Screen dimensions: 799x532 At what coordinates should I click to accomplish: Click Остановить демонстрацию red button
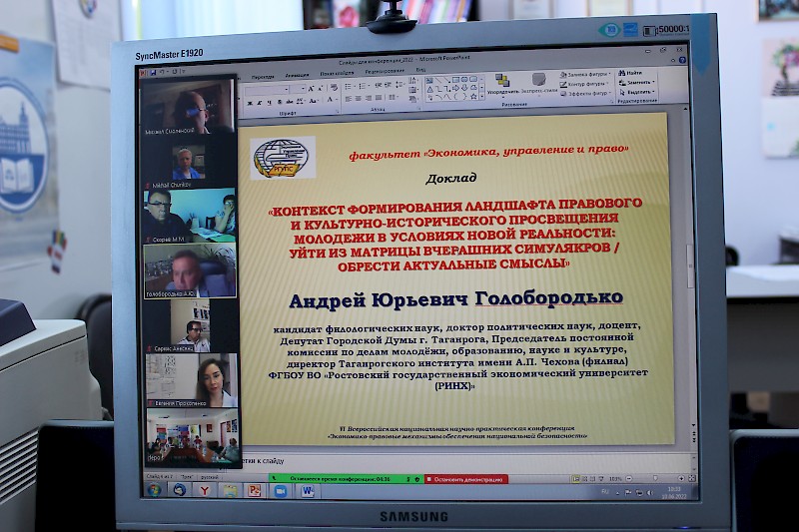click(x=466, y=479)
